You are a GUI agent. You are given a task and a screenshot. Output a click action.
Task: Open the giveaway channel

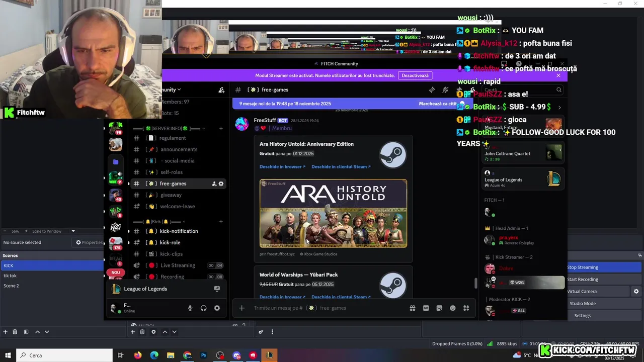[178, 195]
